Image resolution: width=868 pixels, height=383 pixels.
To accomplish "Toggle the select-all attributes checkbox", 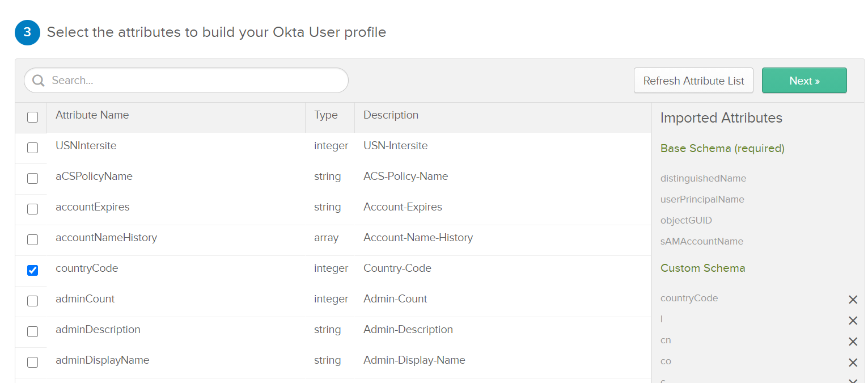I will [33, 117].
